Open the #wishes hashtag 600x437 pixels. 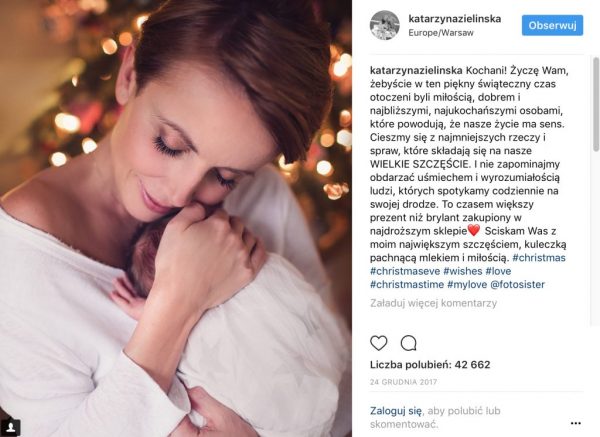click(463, 271)
